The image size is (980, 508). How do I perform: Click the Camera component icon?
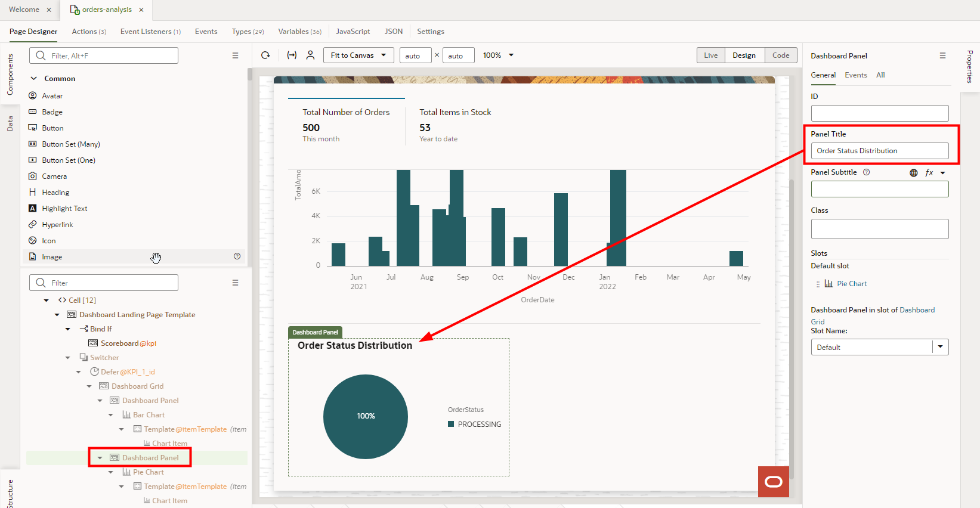coord(33,176)
